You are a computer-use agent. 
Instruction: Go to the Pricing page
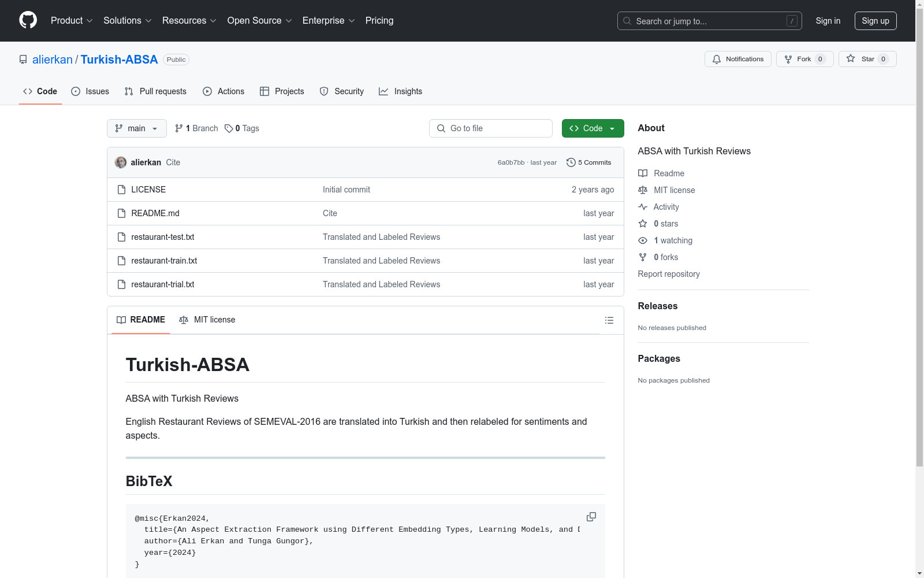pos(379,21)
